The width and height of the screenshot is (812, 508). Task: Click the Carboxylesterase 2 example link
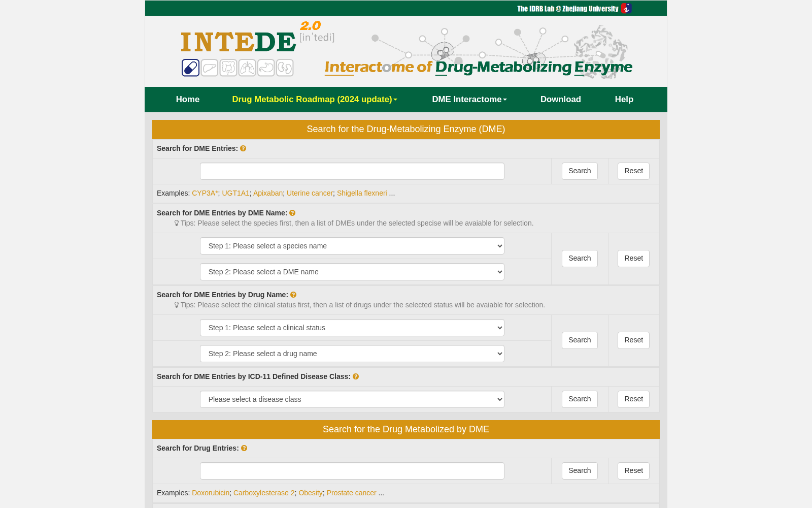pos(264,493)
